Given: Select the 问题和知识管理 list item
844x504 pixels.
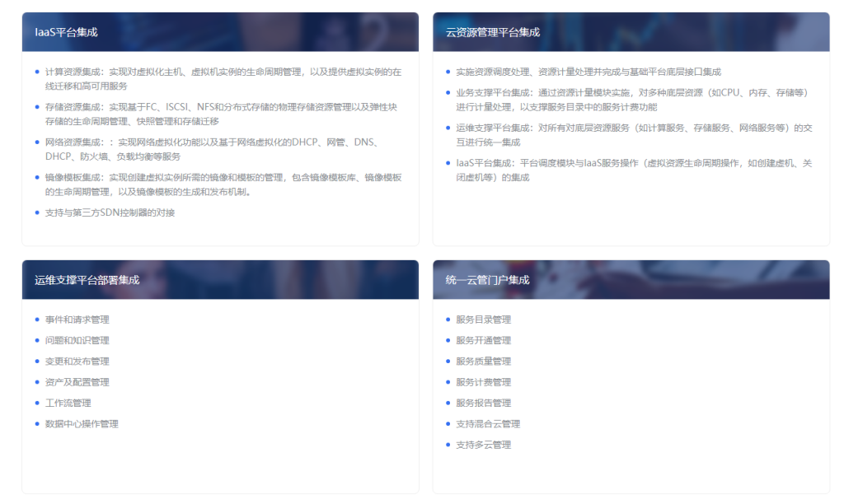Looking at the screenshot, I should pyautogui.click(x=77, y=340).
